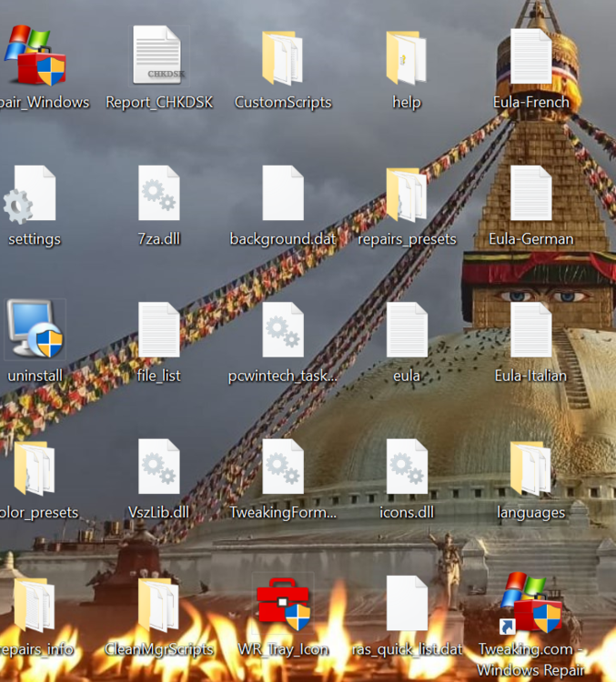616x682 pixels.
Task: Select the VszLib.dll file icon
Action: coord(159,466)
